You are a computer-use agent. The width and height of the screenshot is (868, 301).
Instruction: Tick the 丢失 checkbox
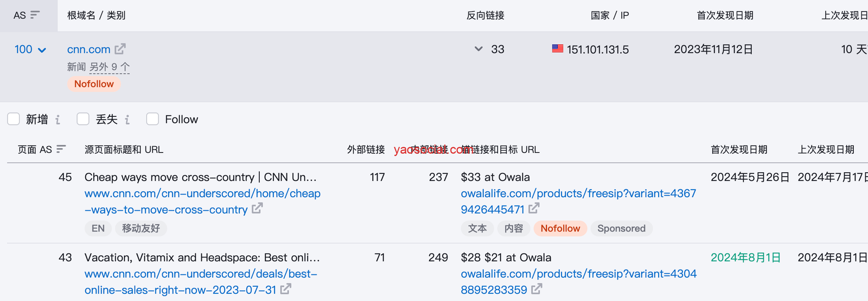click(83, 119)
